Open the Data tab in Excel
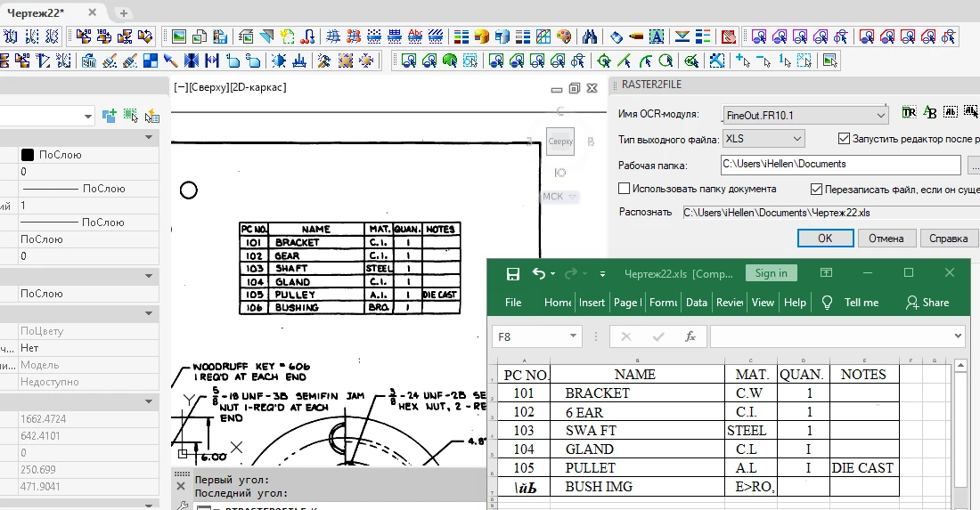 click(697, 303)
